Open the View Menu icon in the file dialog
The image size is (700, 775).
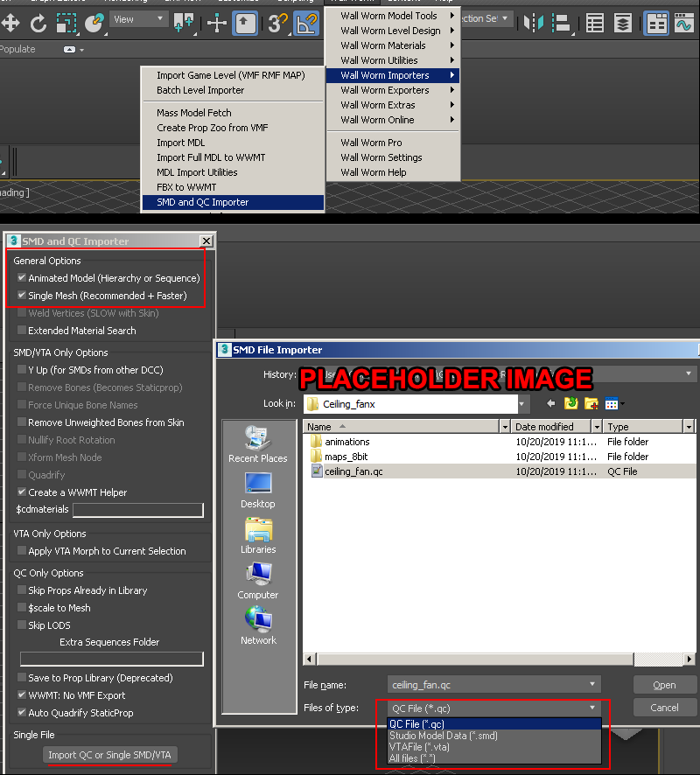[x=614, y=404]
